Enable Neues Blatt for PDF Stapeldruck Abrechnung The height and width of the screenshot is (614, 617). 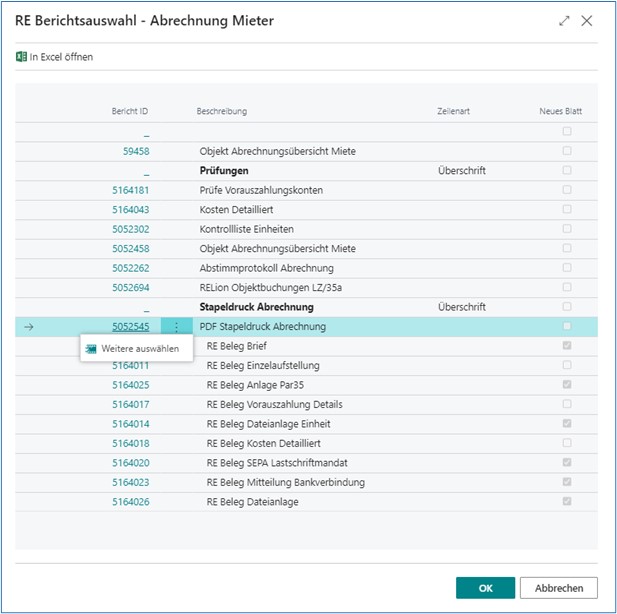click(x=567, y=327)
